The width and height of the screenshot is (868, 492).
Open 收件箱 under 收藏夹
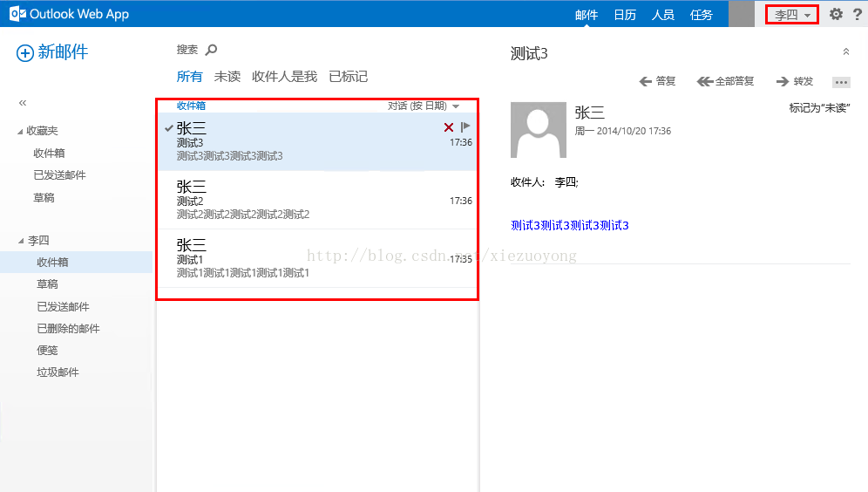[50, 153]
